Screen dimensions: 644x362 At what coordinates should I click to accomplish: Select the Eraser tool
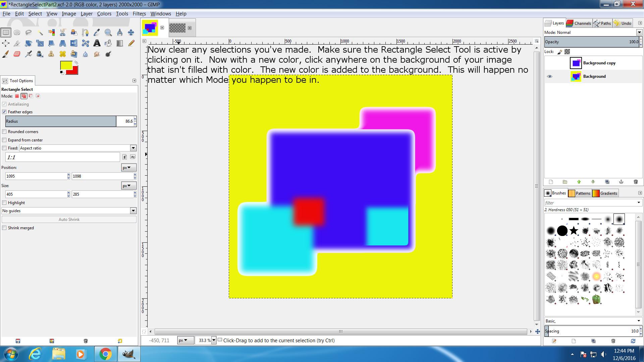(x=17, y=54)
